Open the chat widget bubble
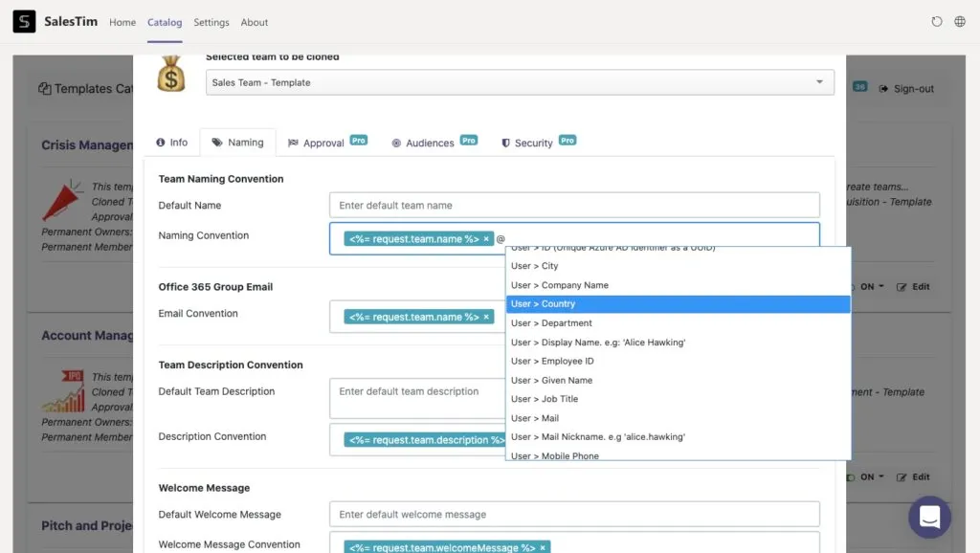This screenshot has width=980, height=553. click(x=929, y=517)
